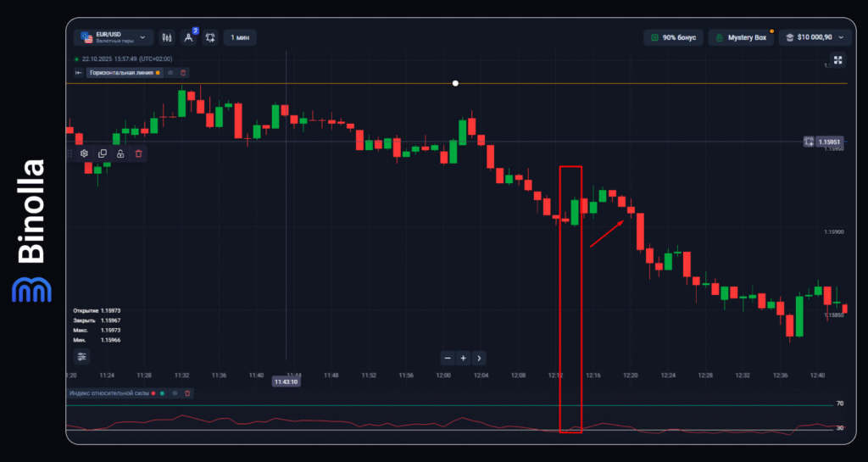Delete selected drawing via floating toolbar trash
The image size is (868, 462).
138,153
